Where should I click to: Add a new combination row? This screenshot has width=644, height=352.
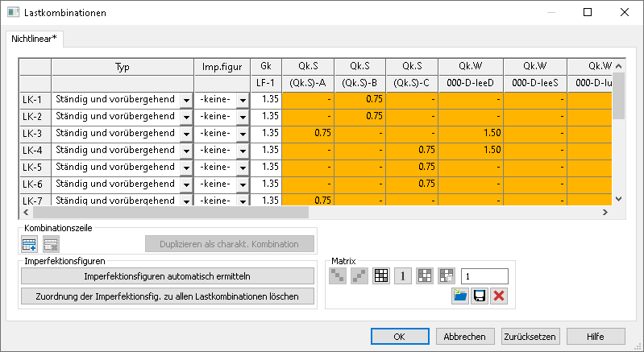tap(30, 244)
